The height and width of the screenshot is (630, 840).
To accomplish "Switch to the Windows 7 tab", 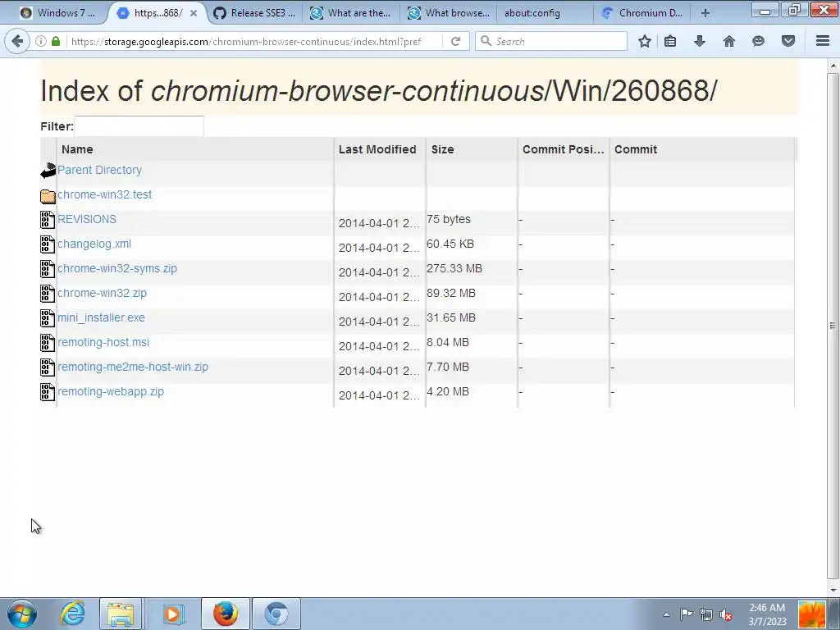I will [57, 13].
